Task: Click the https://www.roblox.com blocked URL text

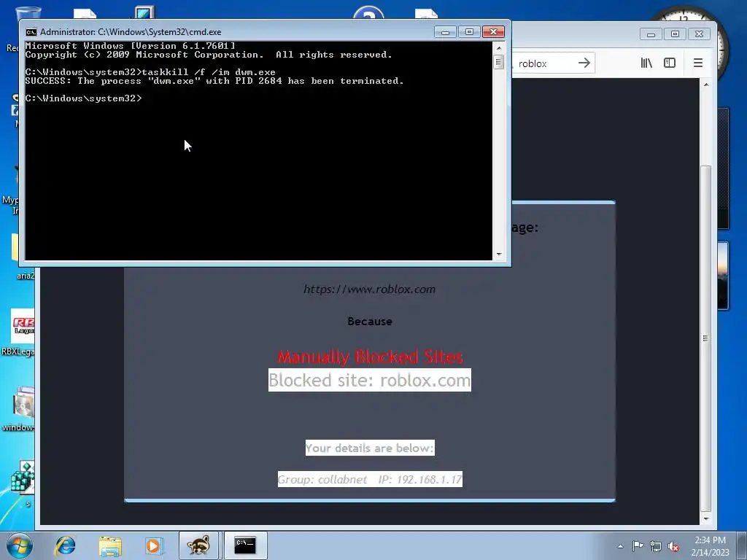Action: (x=369, y=289)
